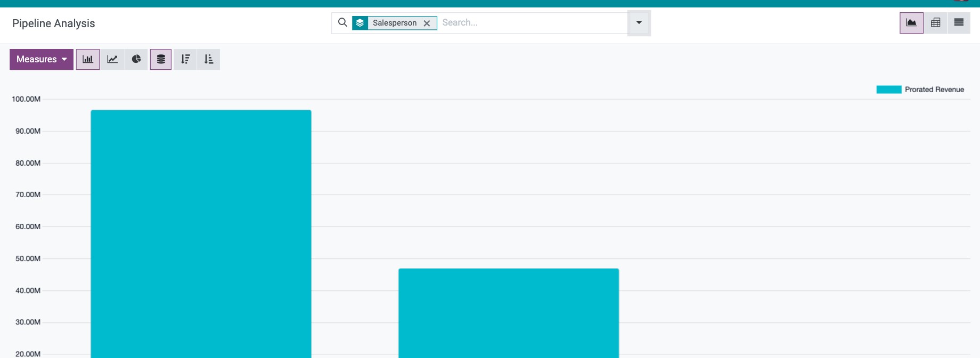This screenshot has width=980, height=358.
Task: Switch to pie chart mode
Action: tap(136, 59)
